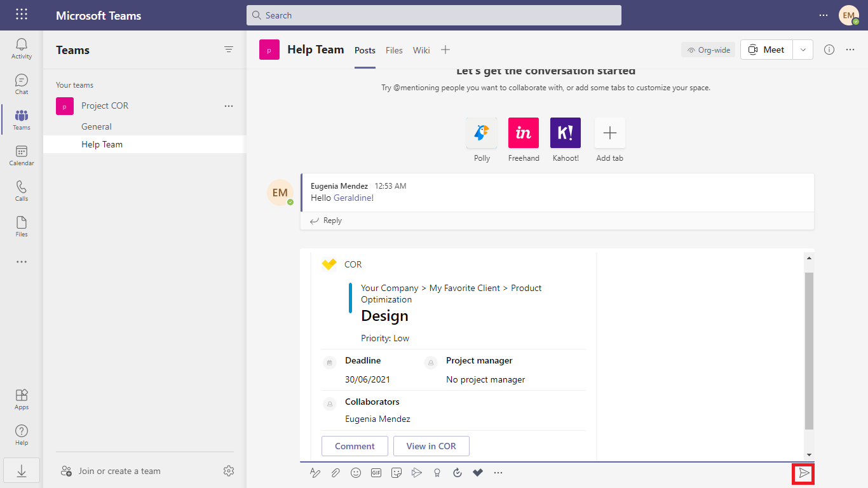Click the Geraldine mention link
Screen dimensions: 868x488
[x=352, y=198]
